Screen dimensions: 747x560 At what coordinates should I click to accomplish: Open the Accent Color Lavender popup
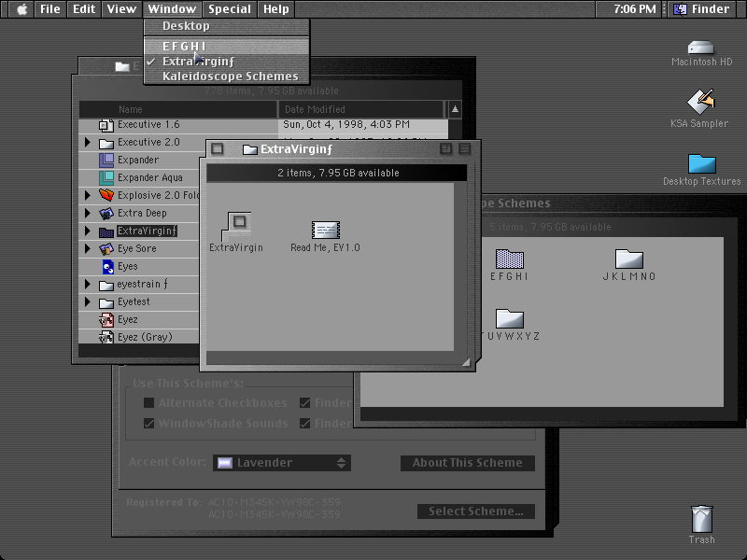point(282,463)
